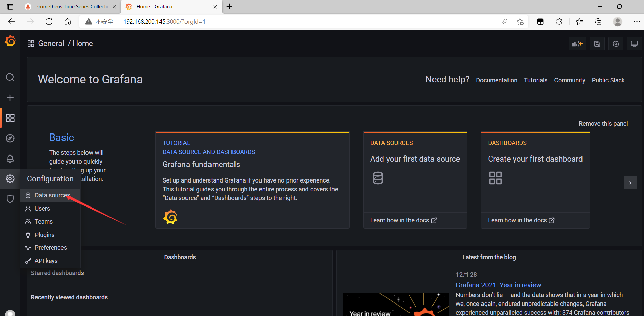The width and height of the screenshot is (644, 316).
Task: Select Users in Configuration menu
Action: [x=50, y=209]
